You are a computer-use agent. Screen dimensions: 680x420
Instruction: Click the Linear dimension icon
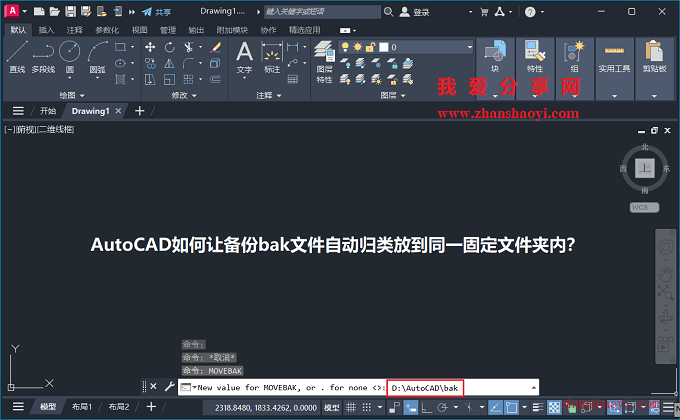293,47
